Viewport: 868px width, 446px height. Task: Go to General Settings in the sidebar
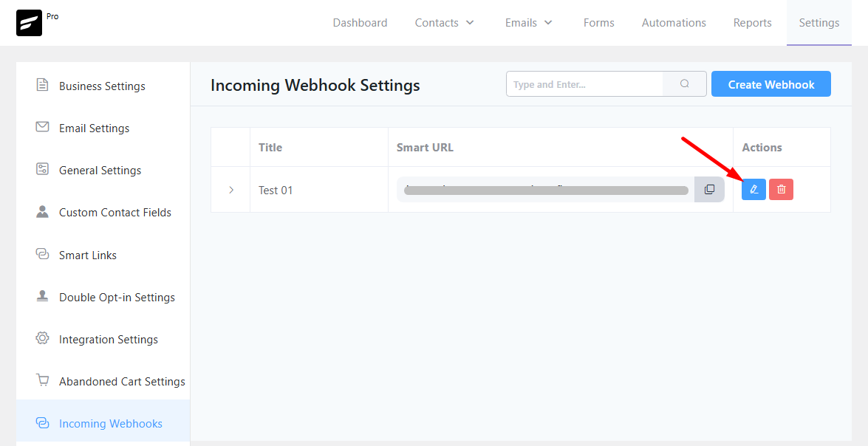coord(100,171)
